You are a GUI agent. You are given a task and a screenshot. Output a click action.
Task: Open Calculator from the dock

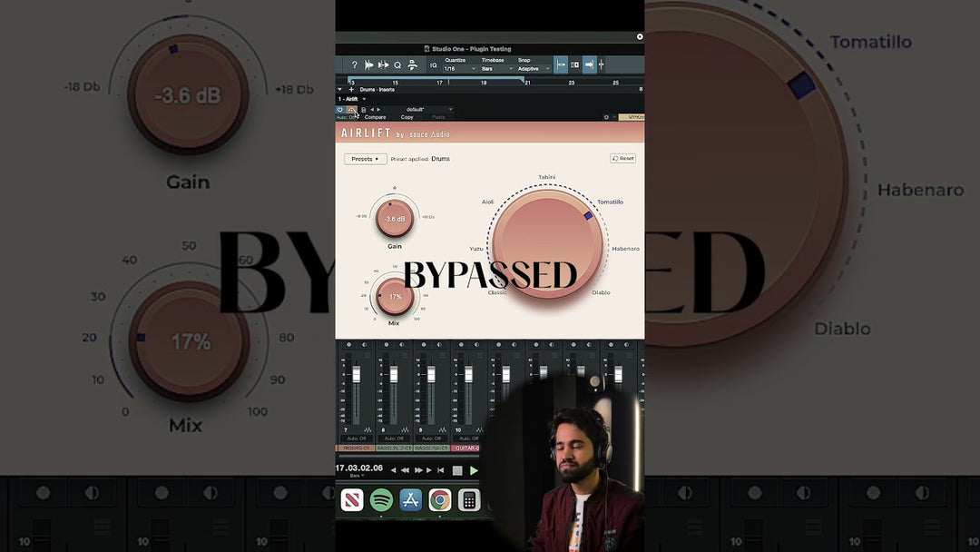pos(469,500)
